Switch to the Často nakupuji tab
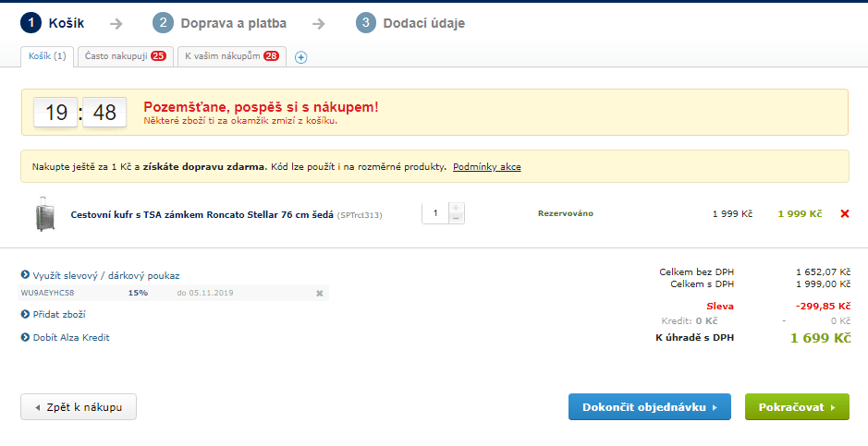This screenshot has height=446, width=868. tap(124, 56)
